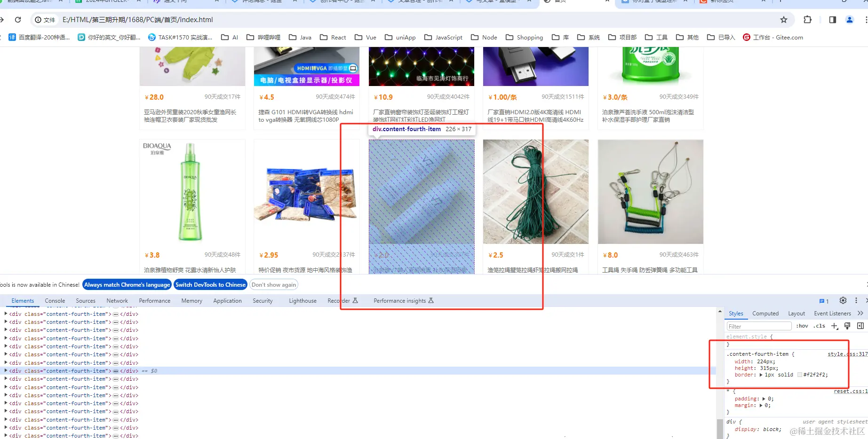The image size is (868, 439).
Task: Open the reset.css:1 source link
Action: [x=851, y=391]
